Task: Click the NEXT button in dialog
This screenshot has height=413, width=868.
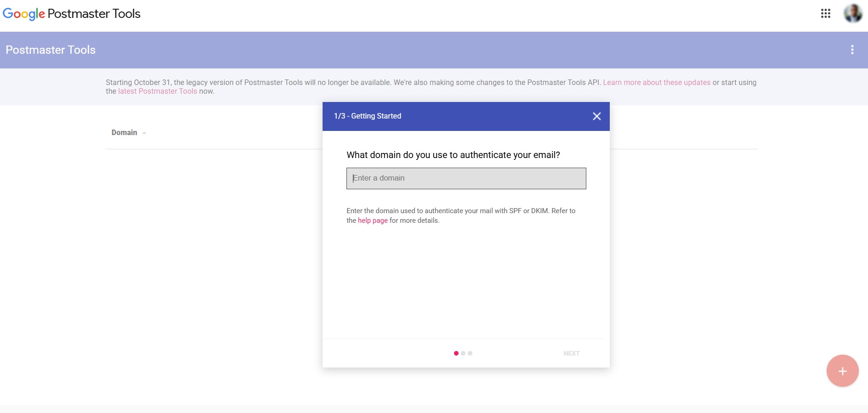Action: click(x=571, y=353)
